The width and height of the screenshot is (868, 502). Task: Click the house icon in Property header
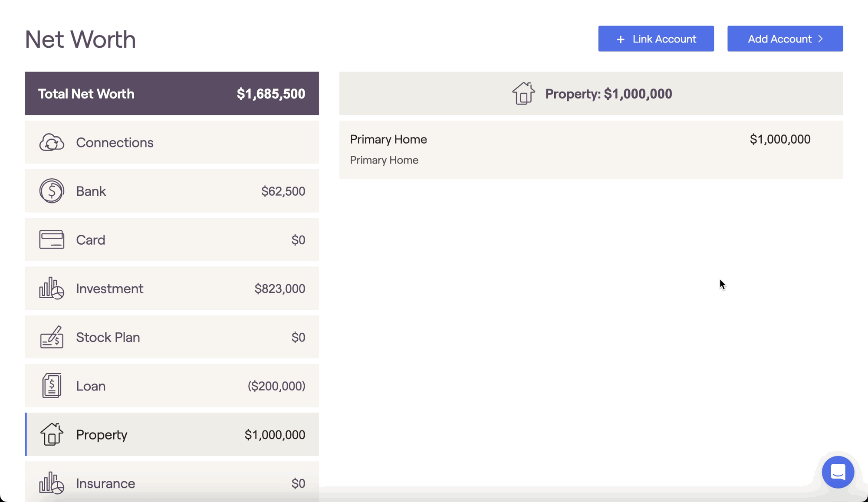[x=523, y=93]
